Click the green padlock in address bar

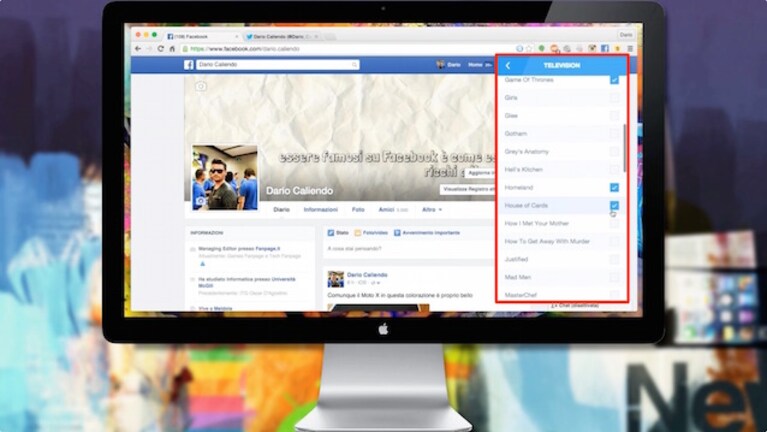click(x=185, y=49)
